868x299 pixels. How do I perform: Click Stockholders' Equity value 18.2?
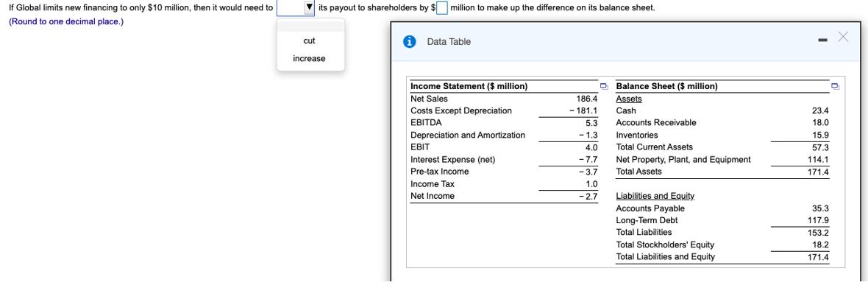click(x=820, y=245)
